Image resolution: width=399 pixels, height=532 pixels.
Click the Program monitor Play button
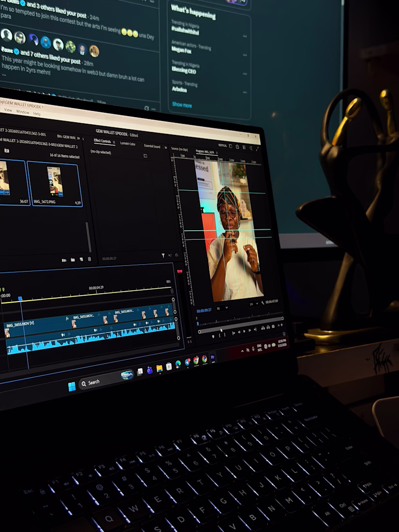(x=244, y=331)
